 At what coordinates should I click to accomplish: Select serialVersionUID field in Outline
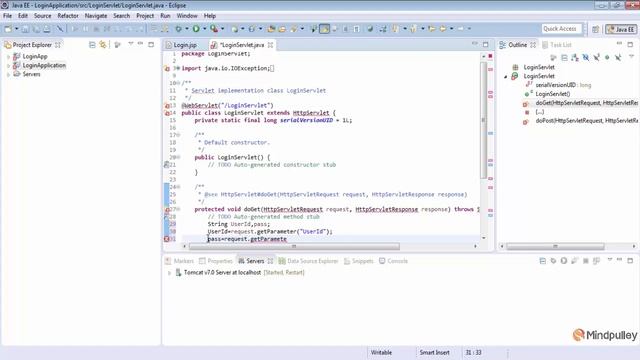coord(563,85)
